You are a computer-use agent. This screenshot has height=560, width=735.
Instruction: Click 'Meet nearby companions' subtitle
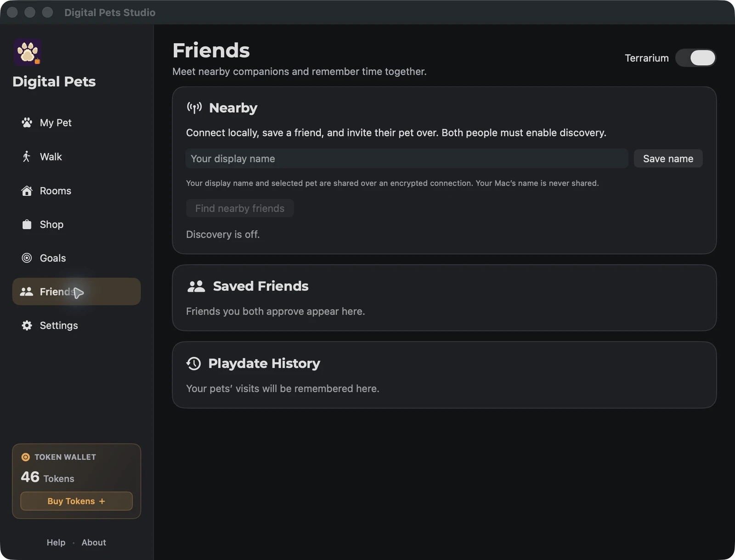coord(300,72)
